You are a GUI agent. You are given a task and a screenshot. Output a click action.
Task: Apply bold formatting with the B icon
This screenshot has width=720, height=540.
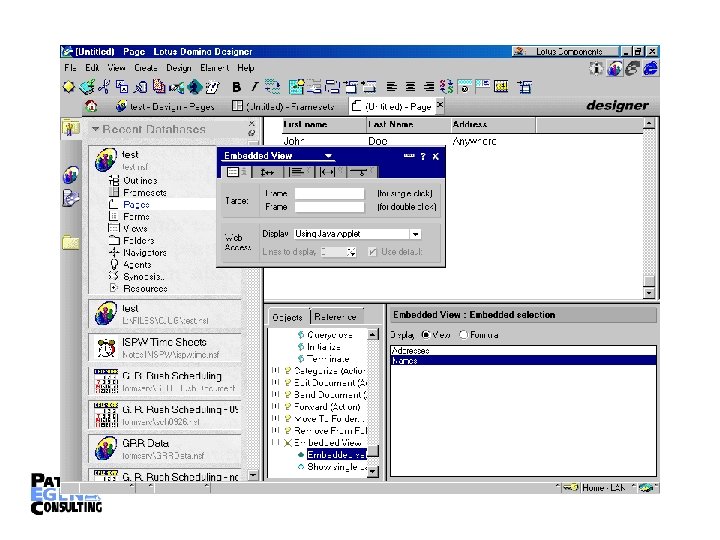coord(236,86)
